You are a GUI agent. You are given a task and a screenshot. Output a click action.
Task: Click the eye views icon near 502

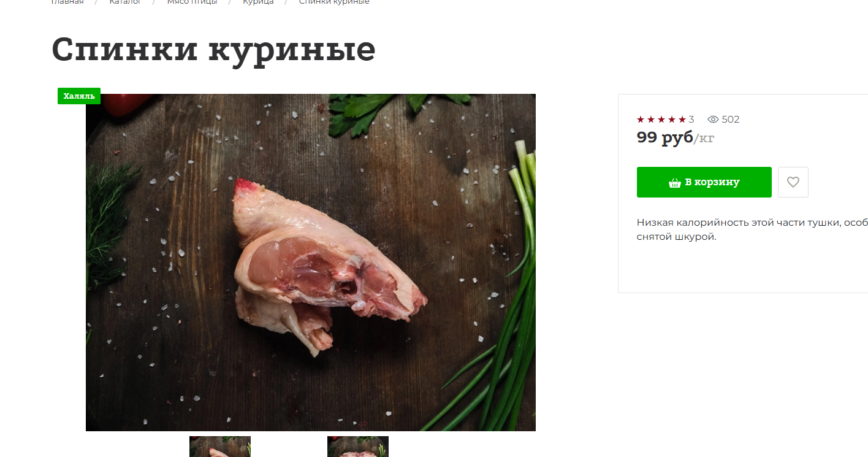tap(713, 120)
